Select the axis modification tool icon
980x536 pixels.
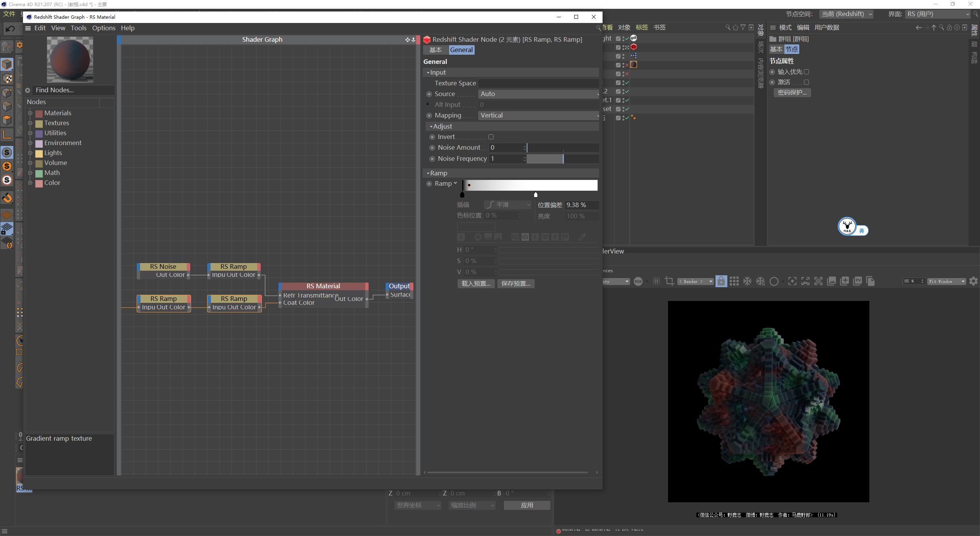tap(8, 134)
